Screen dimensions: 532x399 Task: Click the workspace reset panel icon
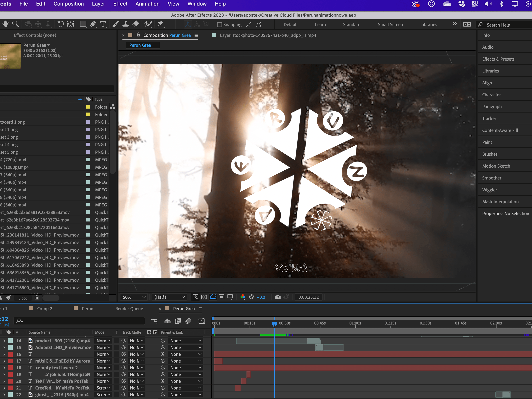pos(467,24)
